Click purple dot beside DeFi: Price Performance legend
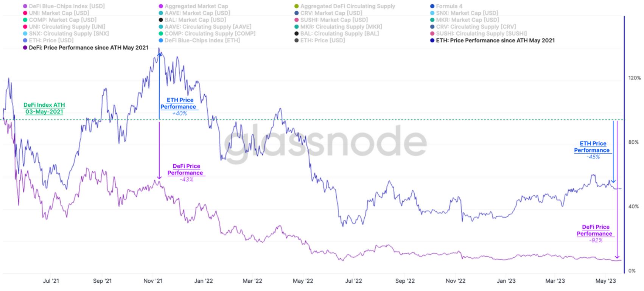 25,48
